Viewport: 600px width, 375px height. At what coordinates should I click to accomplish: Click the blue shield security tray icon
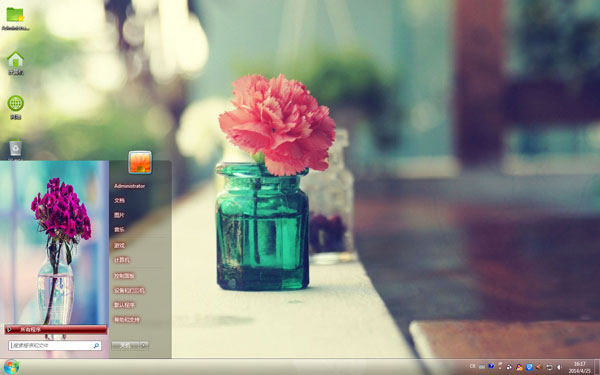[529, 367]
